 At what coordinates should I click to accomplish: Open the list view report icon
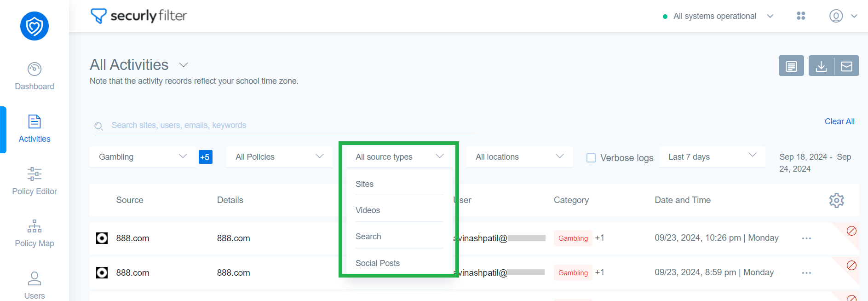pos(791,66)
